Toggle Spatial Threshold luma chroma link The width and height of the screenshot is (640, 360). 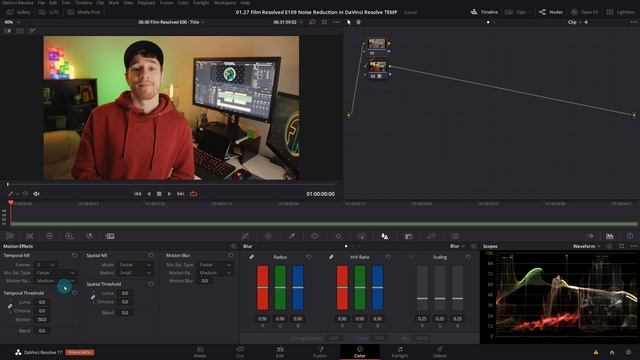click(93, 297)
